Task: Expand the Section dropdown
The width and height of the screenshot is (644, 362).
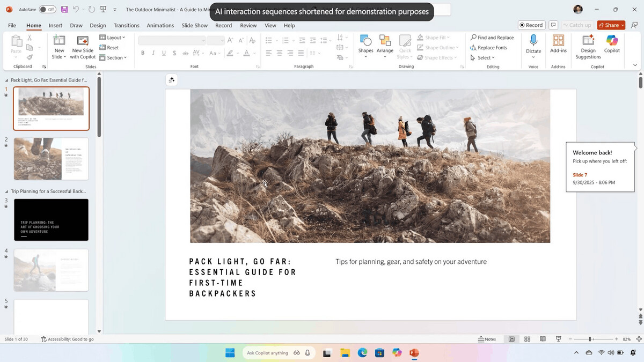Action: point(113,57)
